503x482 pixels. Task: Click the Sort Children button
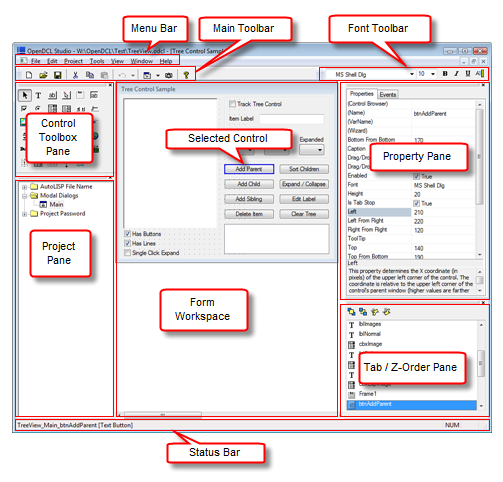[304, 169]
